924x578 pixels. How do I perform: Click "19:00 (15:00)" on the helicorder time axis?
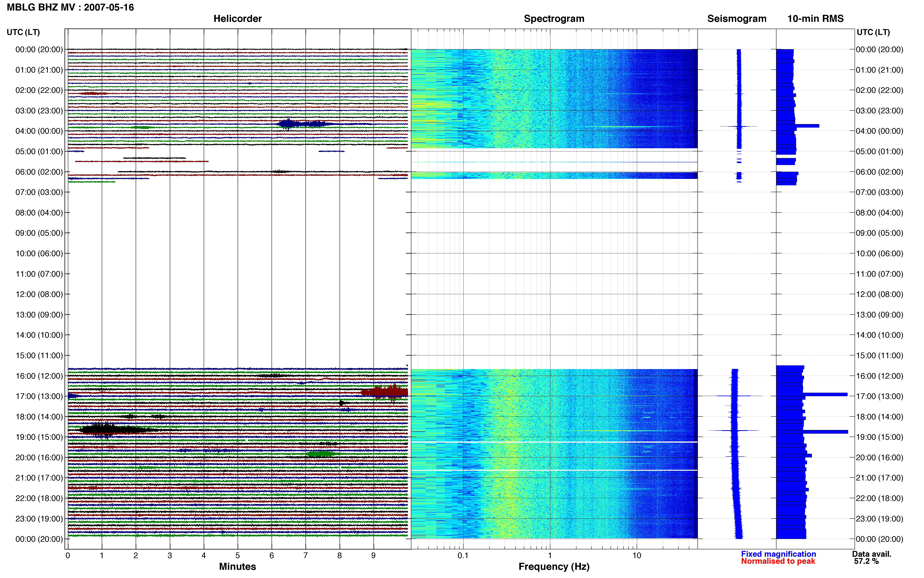(x=39, y=437)
